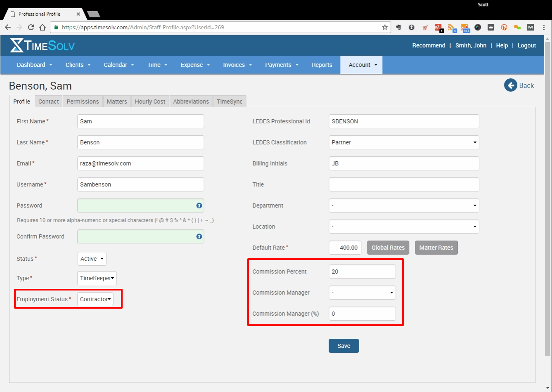Click the Recommend link
Viewport: 552px width, 392px height.
pyautogui.click(x=429, y=45)
